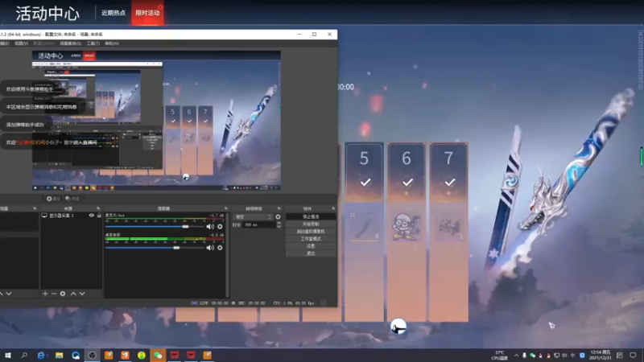Adjust transition duration stepper arrows

[x=279, y=225]
